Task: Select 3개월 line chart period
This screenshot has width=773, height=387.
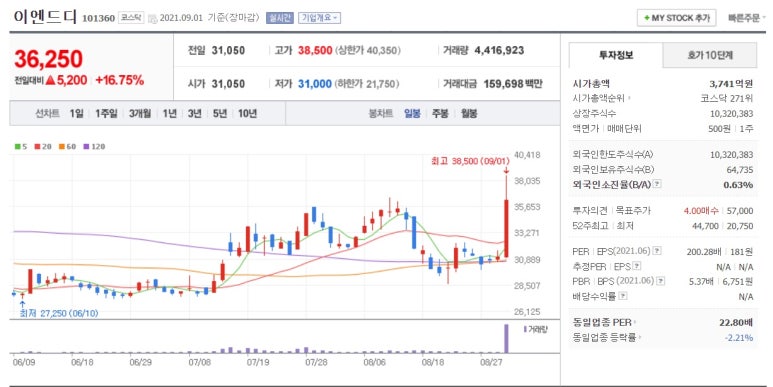Action: coord(140,113)
